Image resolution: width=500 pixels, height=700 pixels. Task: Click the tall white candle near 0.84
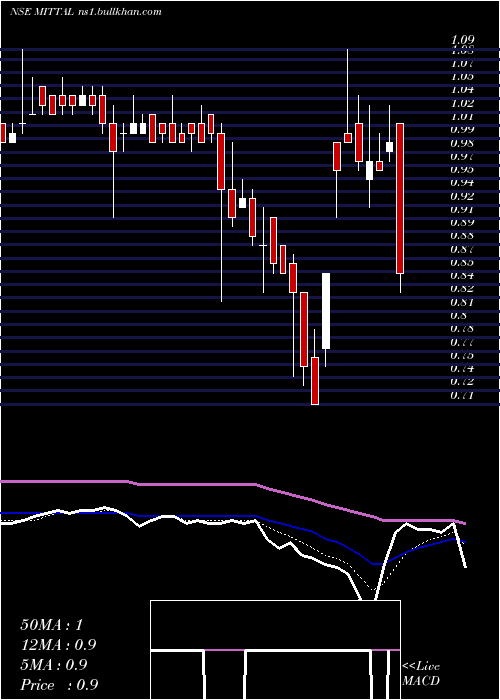point(326,311)
